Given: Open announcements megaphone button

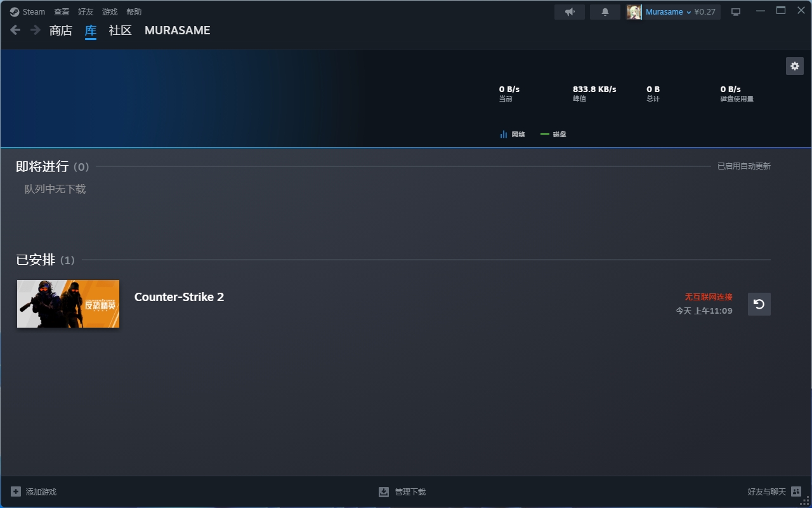Looking at the screenshot, I should pos(570,12).
